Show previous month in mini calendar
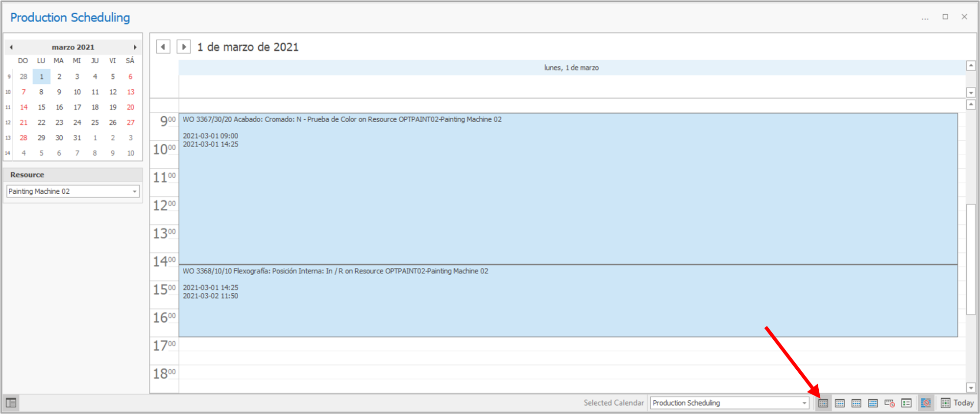The height and width of the screenshot is (414, 980). [11, 48]
